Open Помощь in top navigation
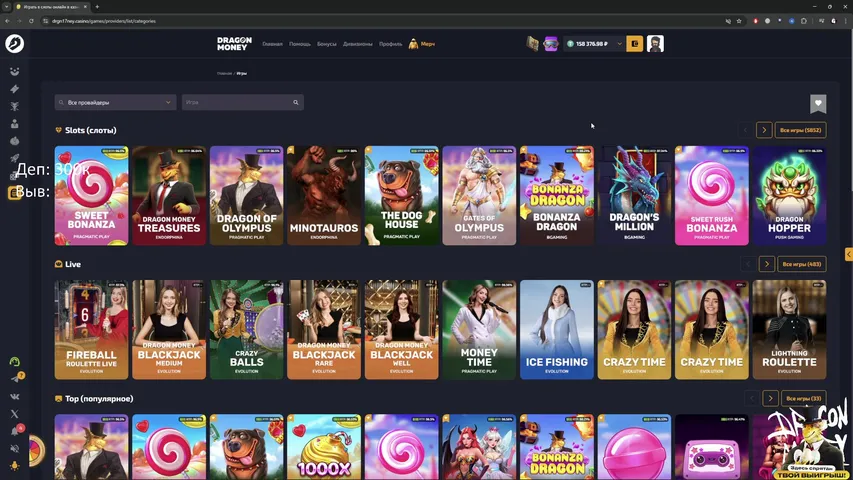The width and height of the screenshot is (853, 480). (300, 44)
